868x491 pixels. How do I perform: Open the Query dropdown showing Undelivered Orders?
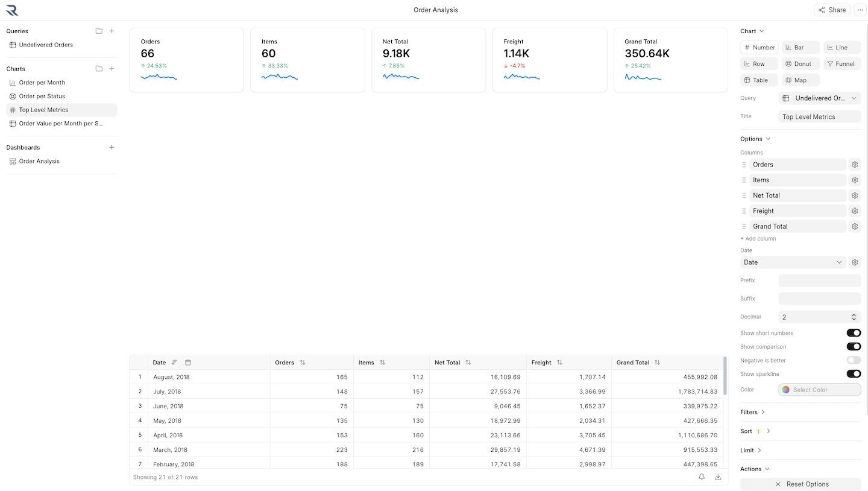[819, 98]
